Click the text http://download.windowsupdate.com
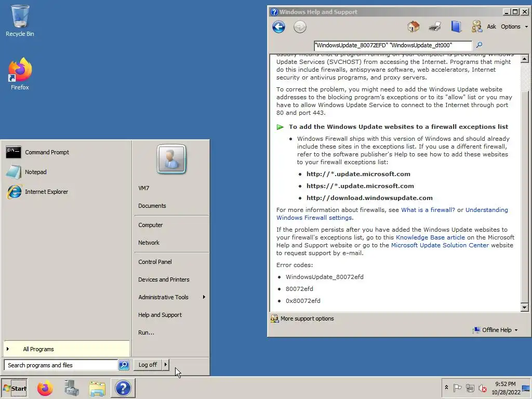This screenshot has height=399, width=532. (x=369, y=198)
